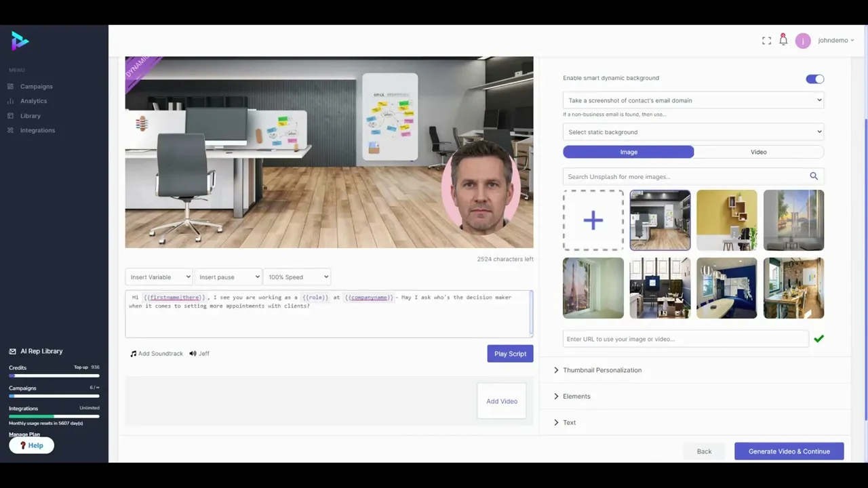The height and width of the screenshot is (488, 868).
Task: Click the Play Script button
Action: [x=510, y=354]
